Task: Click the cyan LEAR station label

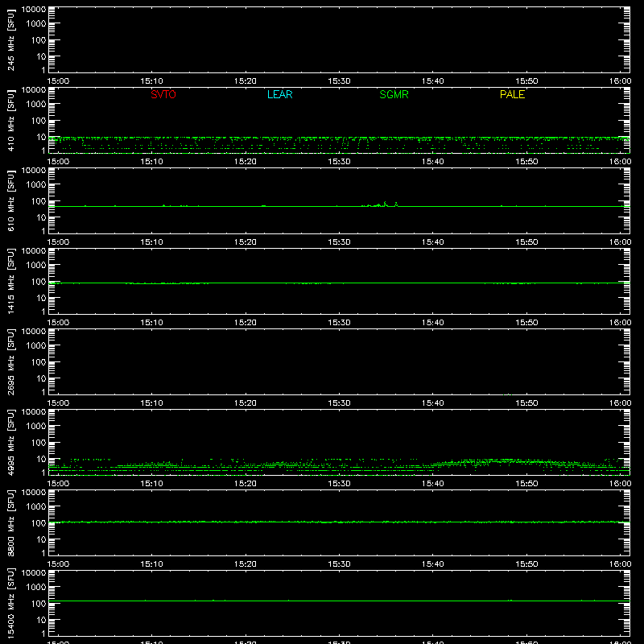Action: tap(279, 94)
